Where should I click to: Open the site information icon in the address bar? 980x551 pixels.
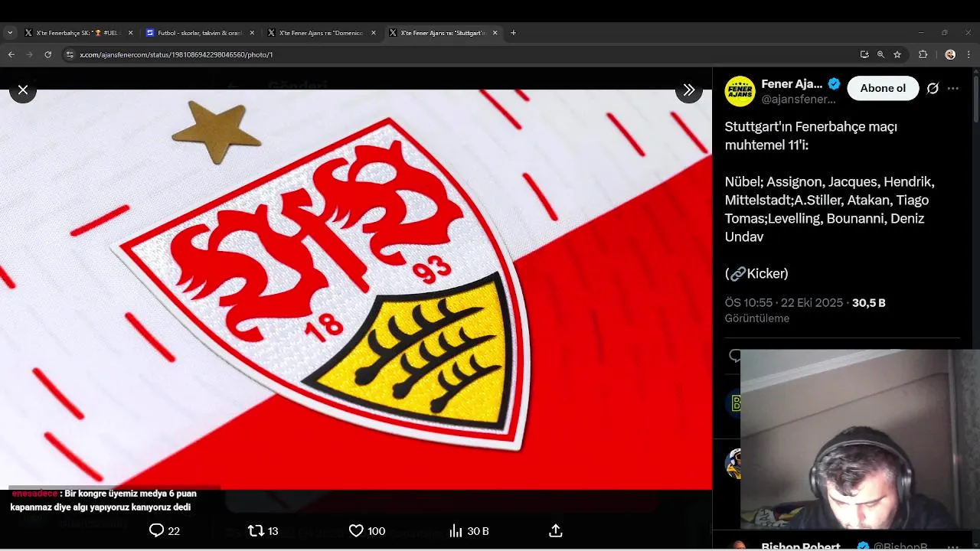(x=70, y=54)
